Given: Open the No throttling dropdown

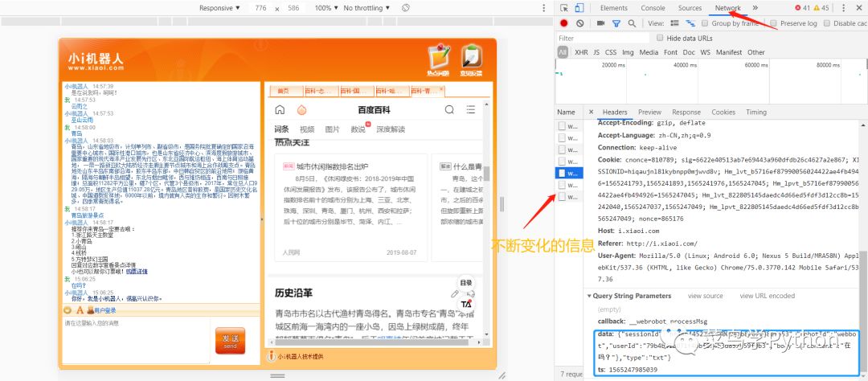Looking at the screenshot, I should (x=366, y=8).
